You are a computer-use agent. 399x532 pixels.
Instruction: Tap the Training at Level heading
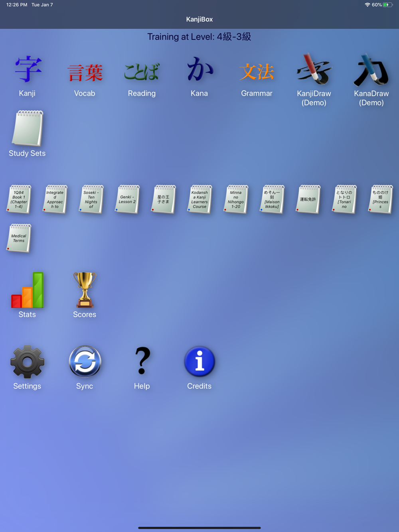[199, 37]
